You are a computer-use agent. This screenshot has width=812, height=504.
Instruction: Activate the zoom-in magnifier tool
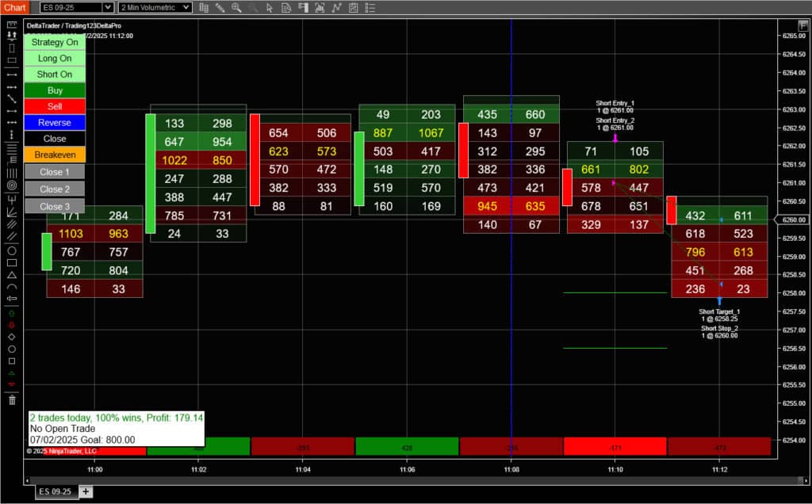click(236, 7)
